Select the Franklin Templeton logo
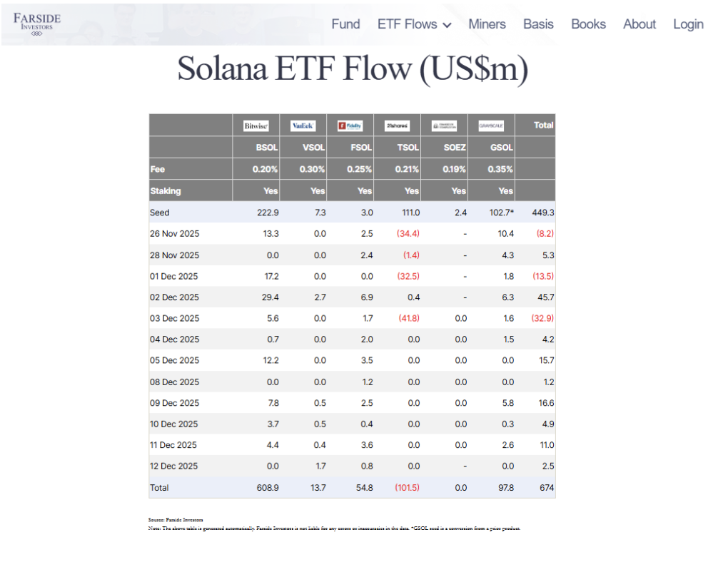 [443, 125]
